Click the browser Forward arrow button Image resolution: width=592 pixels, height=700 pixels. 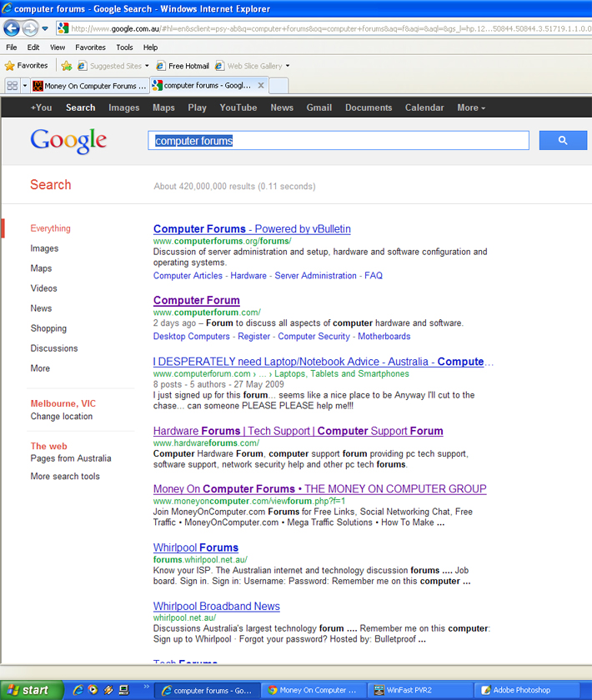[x=30, y=28]
